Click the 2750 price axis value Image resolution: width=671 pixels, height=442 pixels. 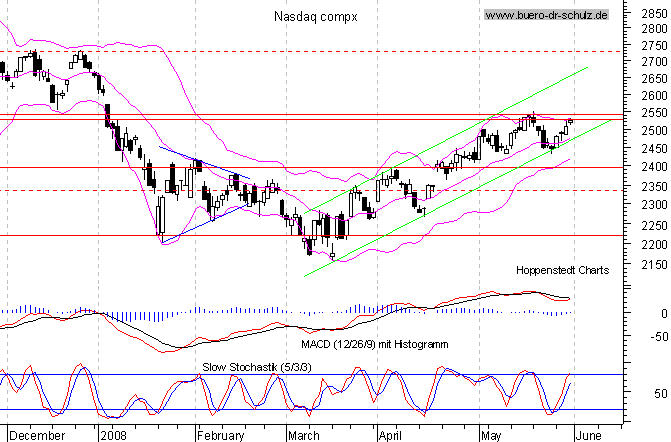click(x=654, y=46)
